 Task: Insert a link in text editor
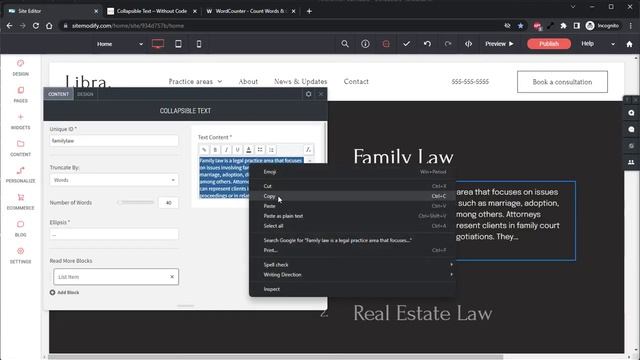point(204,150)
